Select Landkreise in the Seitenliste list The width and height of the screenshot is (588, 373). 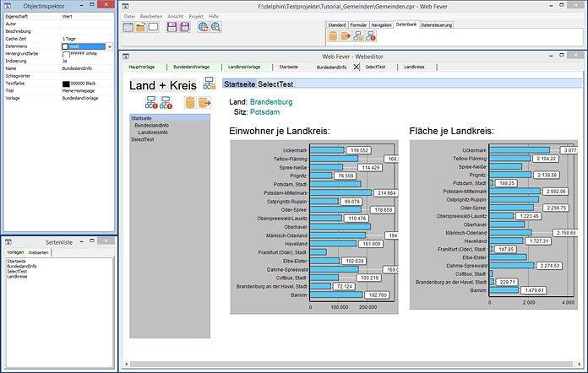tap(17, 277)
